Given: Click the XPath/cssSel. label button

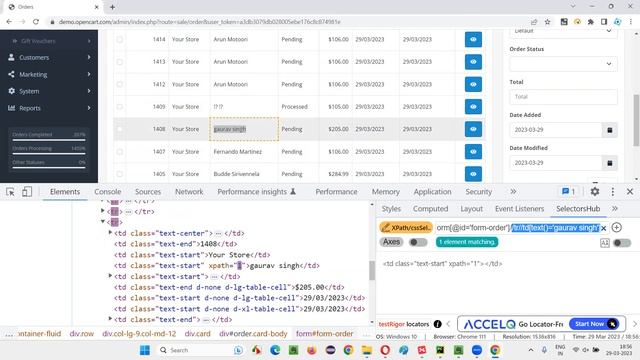Looking at the screenshot, I should pos(406,228).
